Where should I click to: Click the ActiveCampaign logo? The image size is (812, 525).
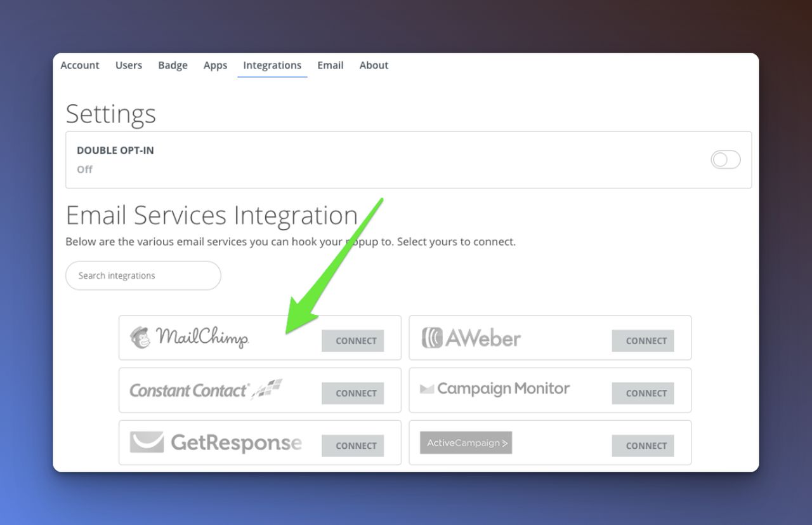[x=466, y=443]
